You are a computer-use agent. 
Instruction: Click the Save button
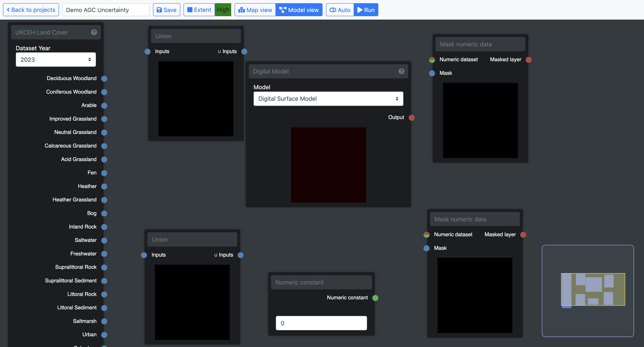[167, 10]
